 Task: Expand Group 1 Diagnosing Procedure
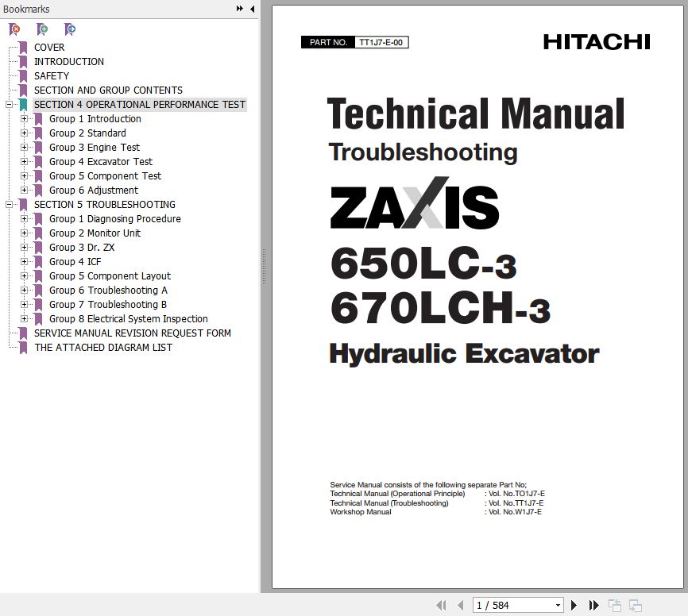(x=24, y=219)
